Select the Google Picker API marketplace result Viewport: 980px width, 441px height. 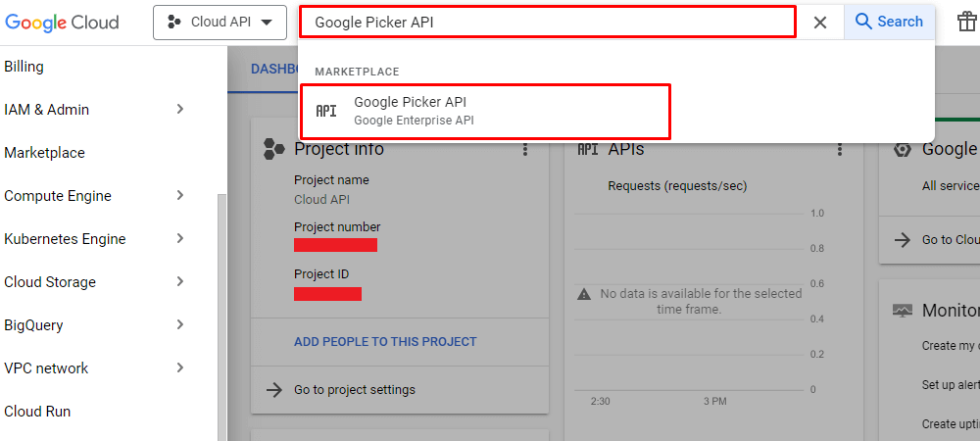486,111
